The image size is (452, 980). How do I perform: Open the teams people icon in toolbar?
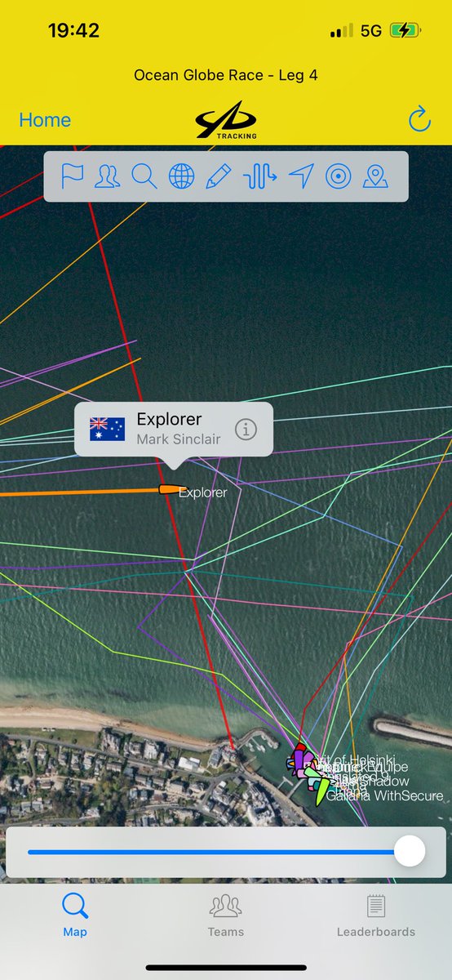[x=107, y=176]
